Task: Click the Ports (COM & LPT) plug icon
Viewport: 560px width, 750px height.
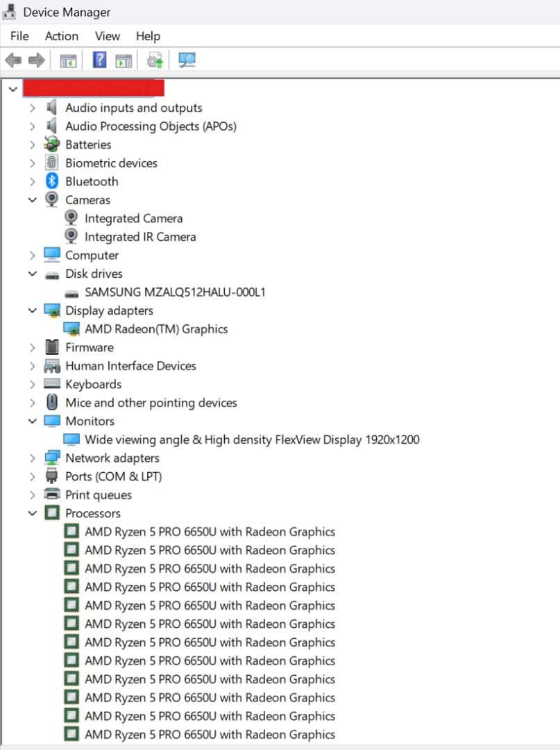Action: point(51,476)
